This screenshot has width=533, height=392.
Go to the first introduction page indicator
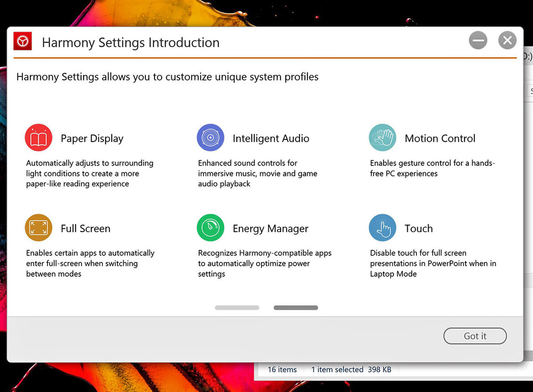[x=237, y=308]
